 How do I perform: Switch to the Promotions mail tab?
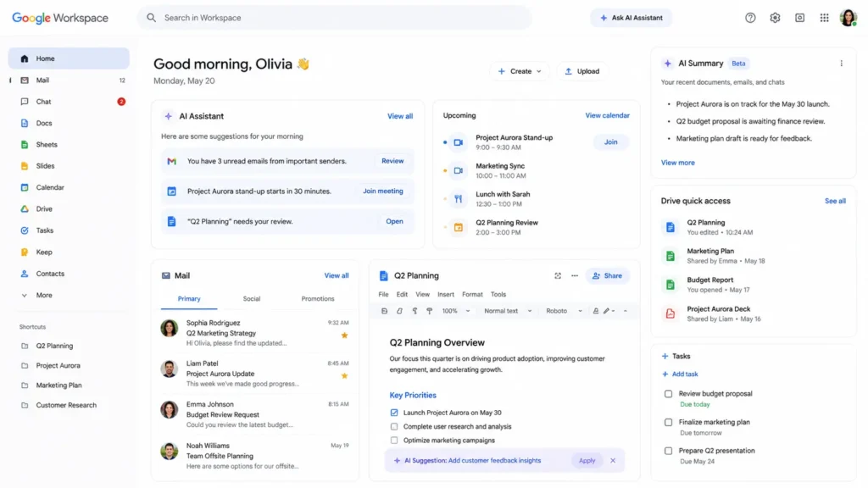pos(318,299)
